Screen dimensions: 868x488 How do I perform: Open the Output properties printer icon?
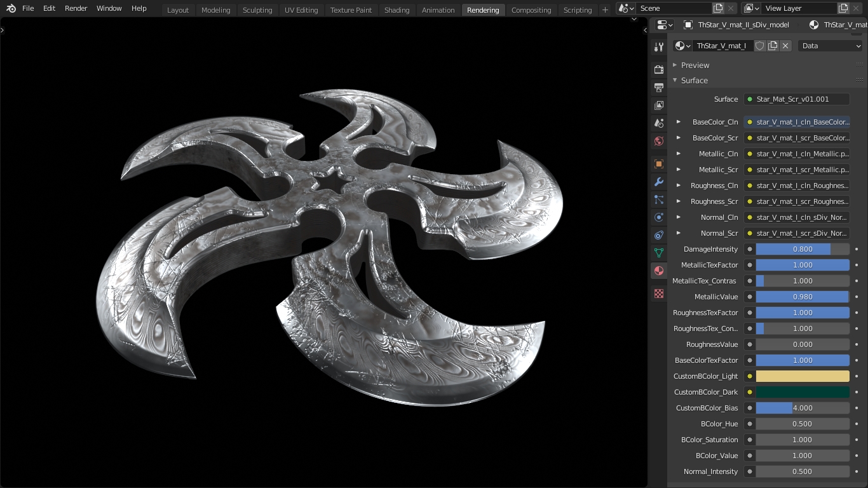point(659,87)
